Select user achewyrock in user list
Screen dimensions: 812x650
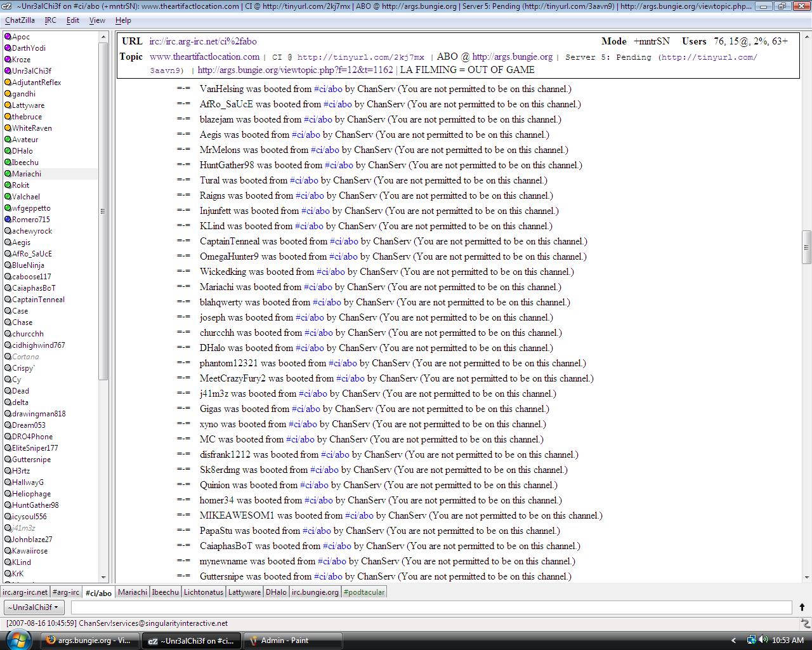32,231
